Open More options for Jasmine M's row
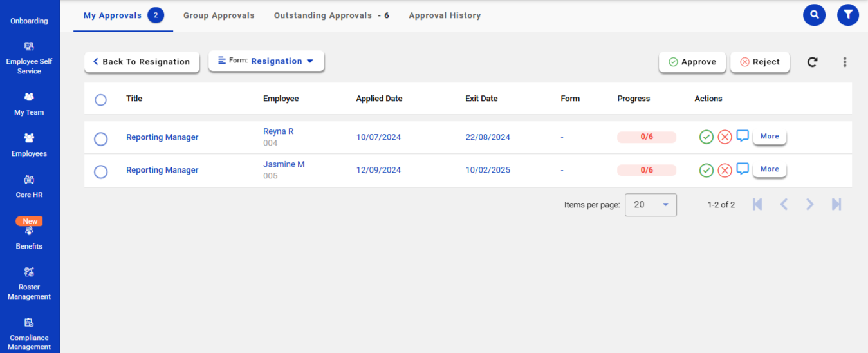 [769, 169]
